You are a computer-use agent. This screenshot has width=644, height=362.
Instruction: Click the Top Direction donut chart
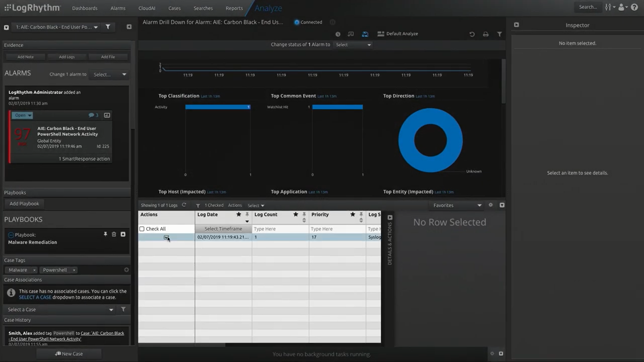[x=430, y=140]
